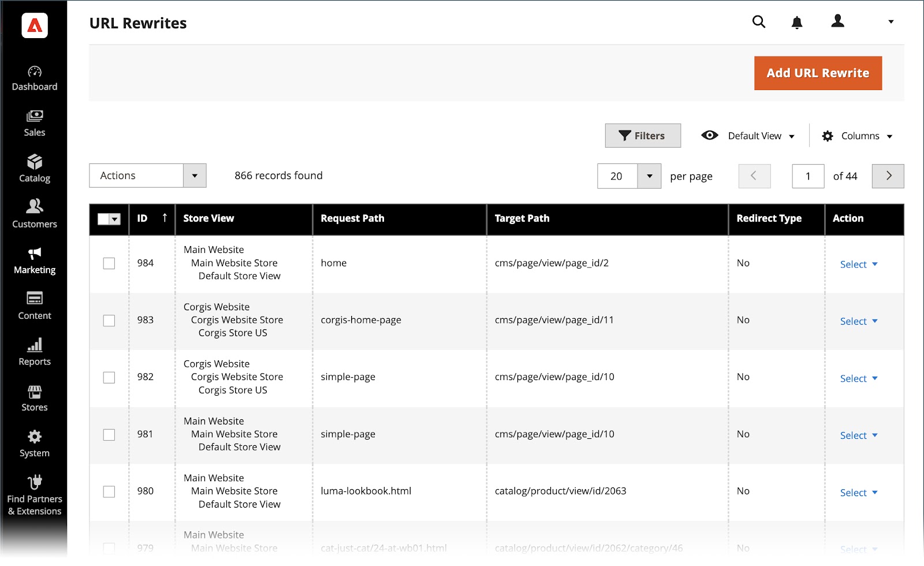The width and height of the screenshot is (924, 566).
Task: Select the checkbox next to luma-lookbook.html
Action: [x=109, y=491]
